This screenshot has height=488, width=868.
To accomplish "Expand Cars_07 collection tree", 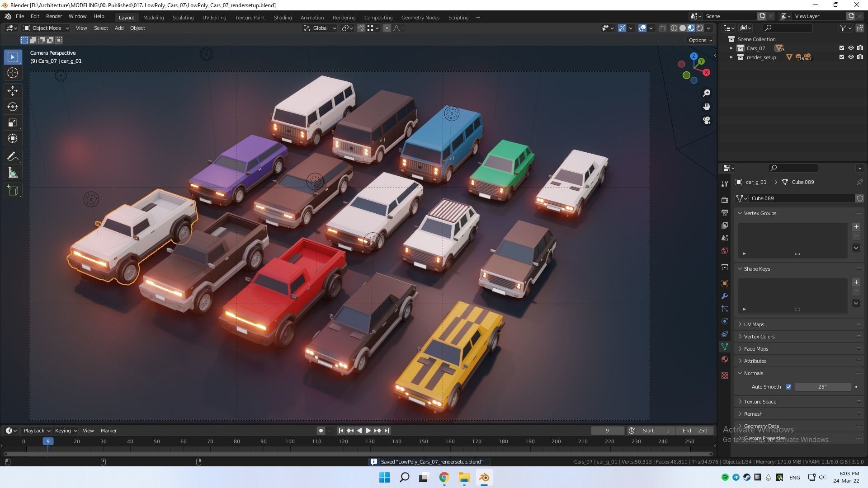I will point(731,48).
